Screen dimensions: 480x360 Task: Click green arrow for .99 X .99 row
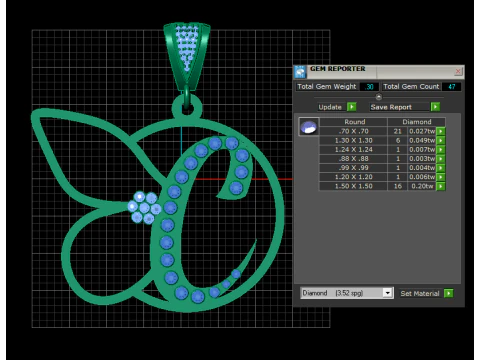point(441,168)
